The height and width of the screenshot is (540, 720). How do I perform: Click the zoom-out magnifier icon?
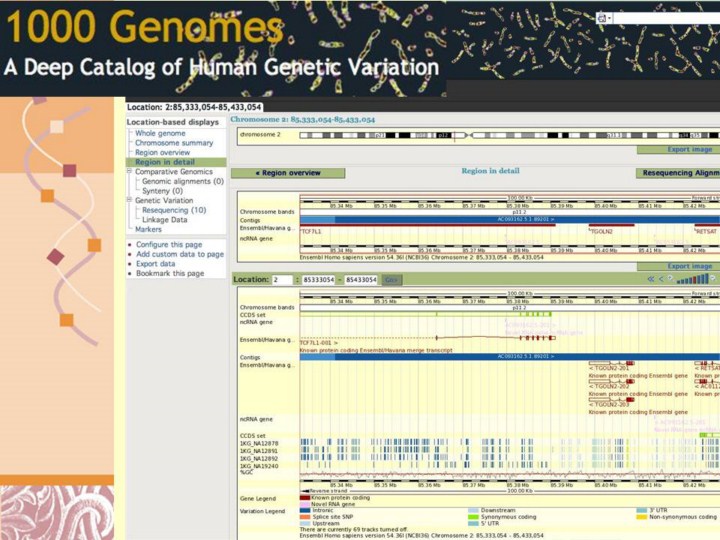coord(672,279)
